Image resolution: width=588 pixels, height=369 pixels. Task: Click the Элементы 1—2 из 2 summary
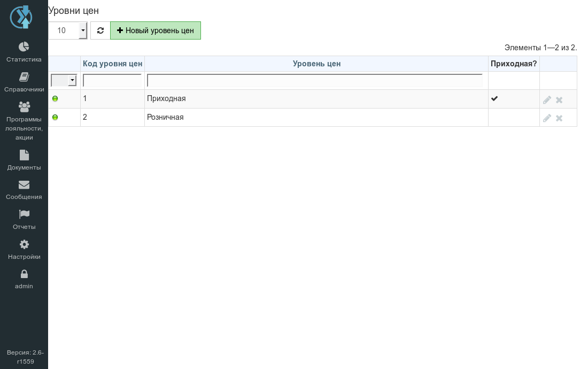(540, 48)
